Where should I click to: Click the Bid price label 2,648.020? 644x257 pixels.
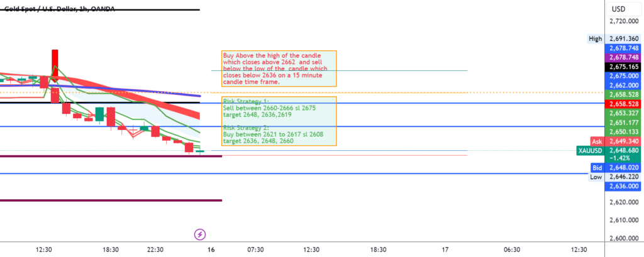click(621, 168)
